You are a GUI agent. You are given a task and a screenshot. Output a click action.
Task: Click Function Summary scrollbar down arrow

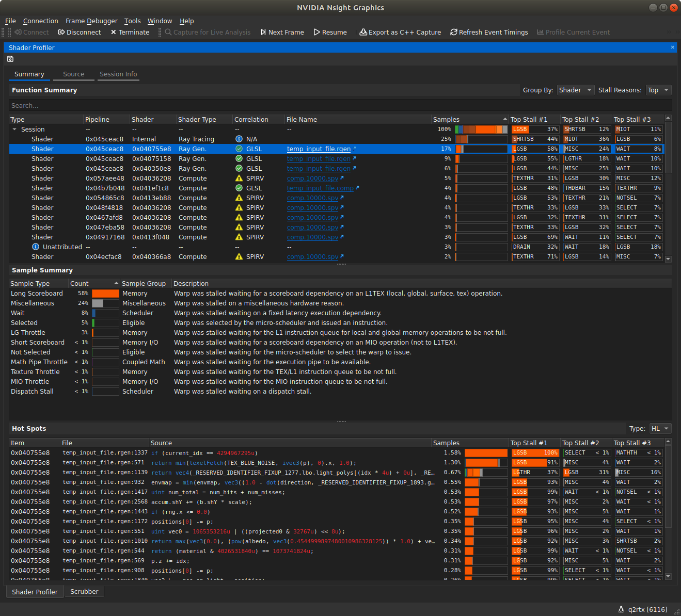coord(668,259)
